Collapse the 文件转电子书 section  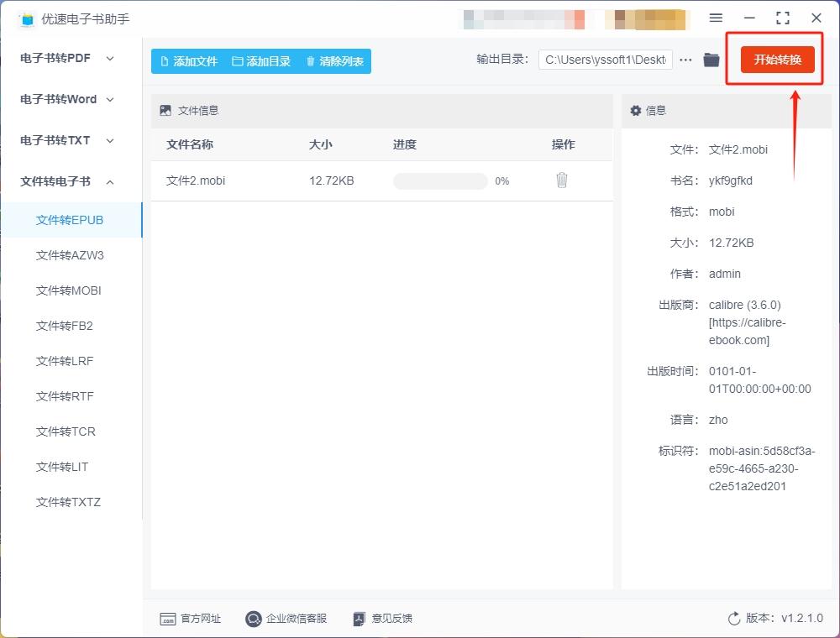coord(67,182)
